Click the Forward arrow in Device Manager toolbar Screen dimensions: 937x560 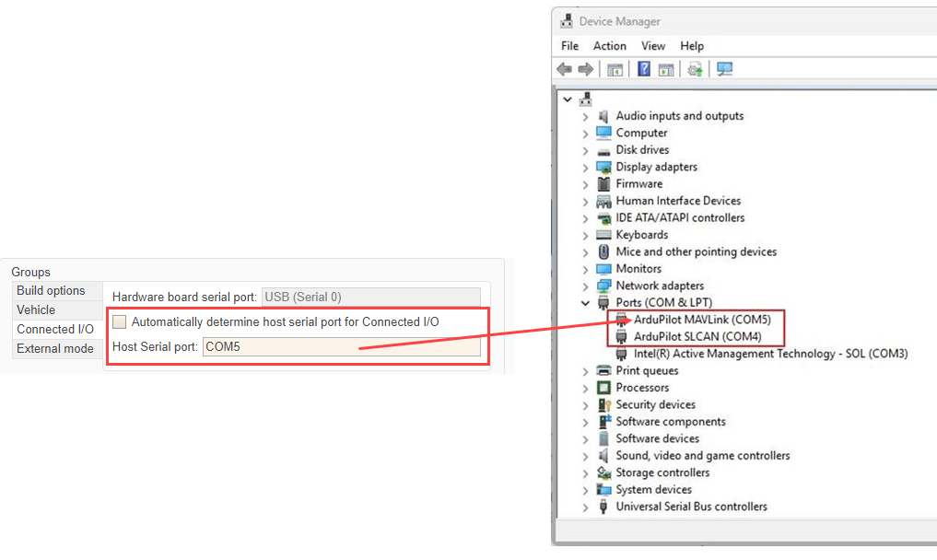585,69
